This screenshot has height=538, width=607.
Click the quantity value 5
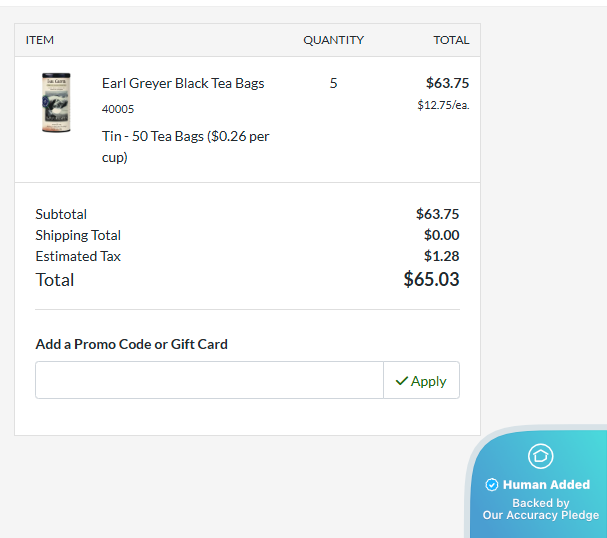click(x=334, y=83)
